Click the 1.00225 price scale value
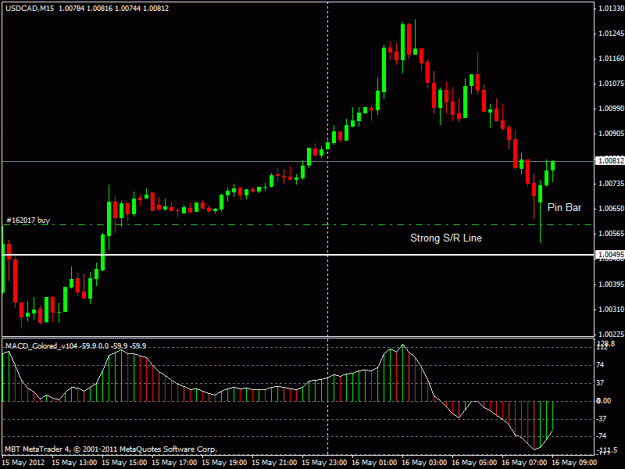The image size is (625, 469). click(x=611, y=334)
